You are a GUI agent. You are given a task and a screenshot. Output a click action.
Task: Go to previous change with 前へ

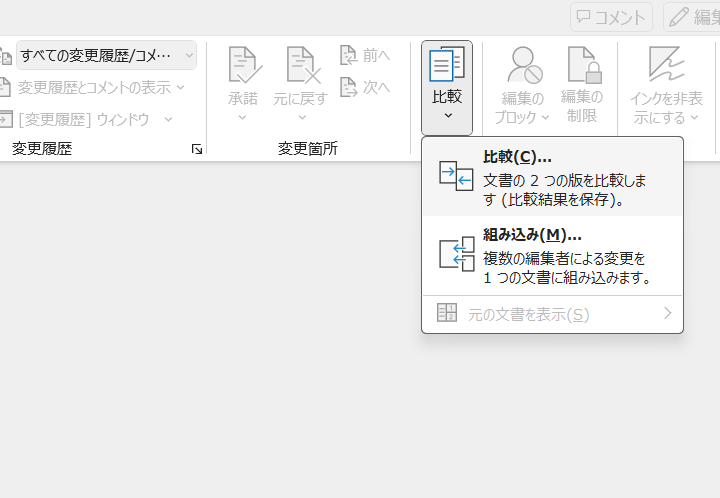[365, 56]
